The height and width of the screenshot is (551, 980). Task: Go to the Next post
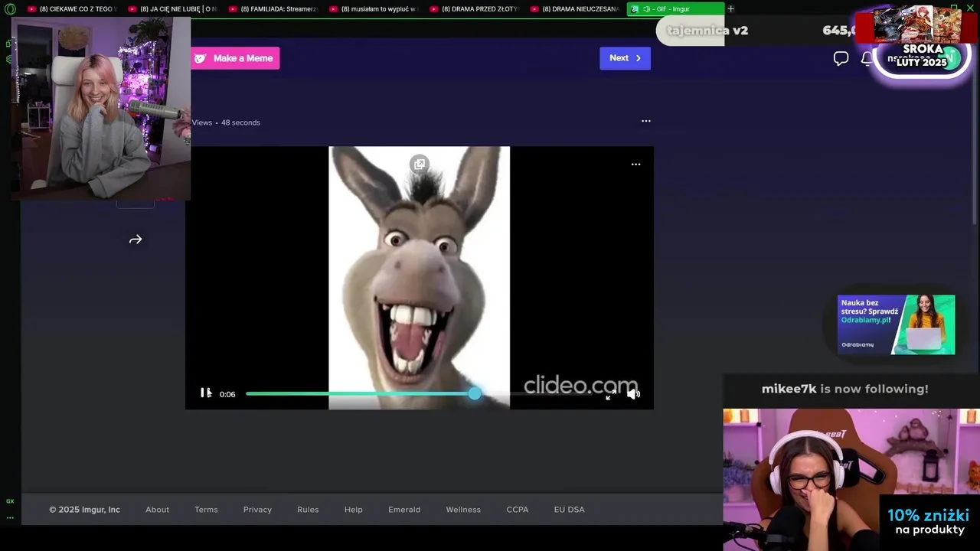625,58
